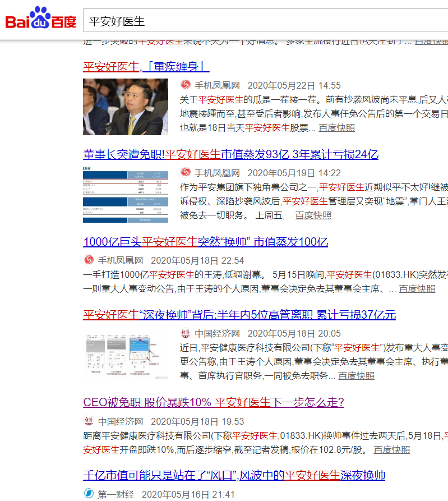
Task: Focus the search box containing 平安好医生
Action: tap(264, 22)
